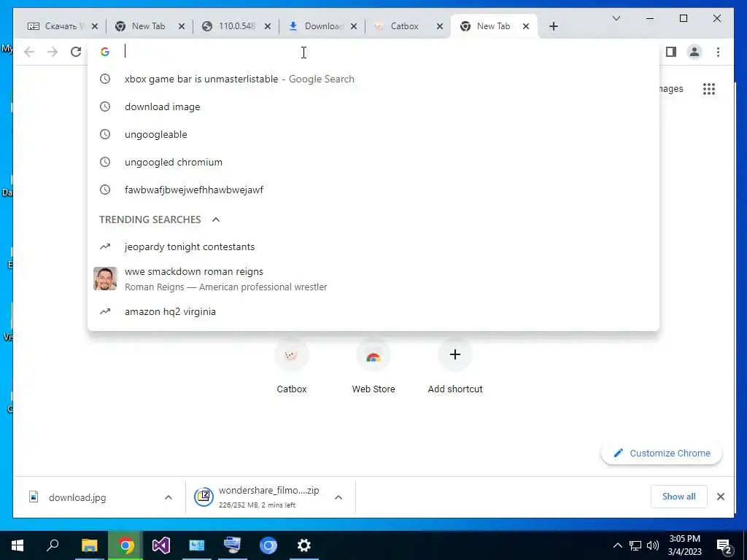Image resolution: width=747 pixels, height=560 pixels.
Task: Select 'jeopardy tonight contestants' trending search
Action: tap(373, 246)
